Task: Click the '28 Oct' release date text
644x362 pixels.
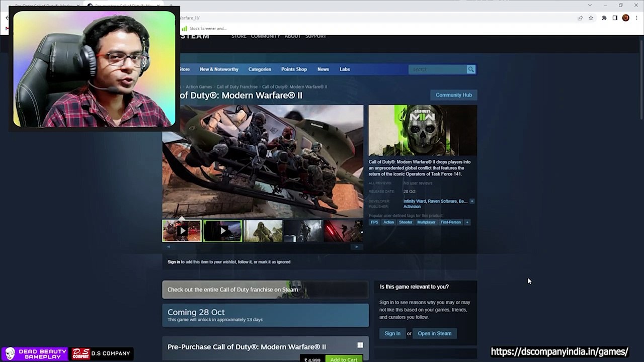Action: pos(409,192)
